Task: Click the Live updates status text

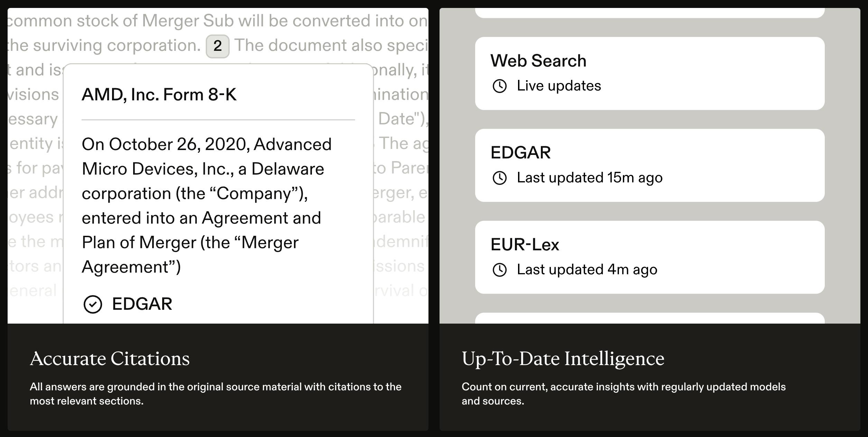Action: coord(559,86)
